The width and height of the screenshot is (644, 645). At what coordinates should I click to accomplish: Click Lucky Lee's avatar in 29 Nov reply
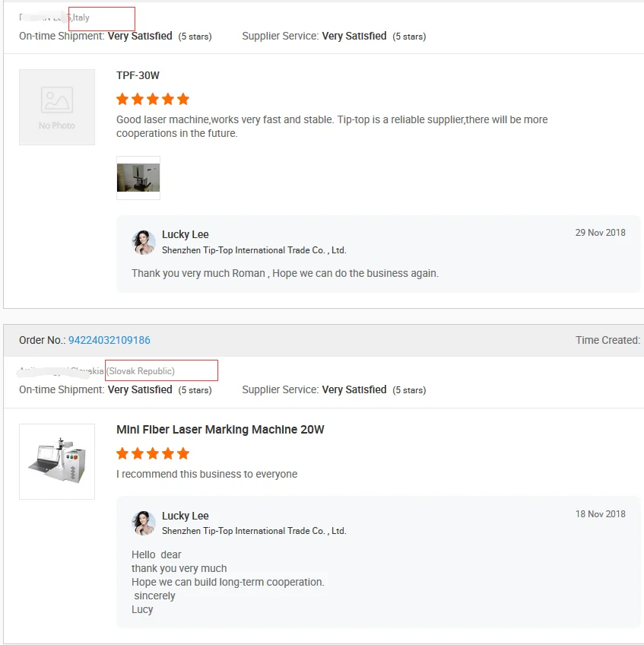tap(144, 242)
